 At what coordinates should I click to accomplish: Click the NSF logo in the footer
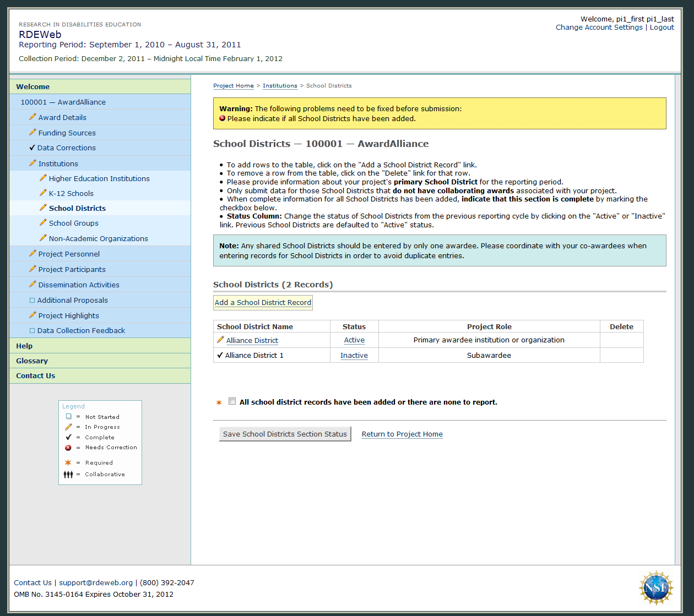point(655,588)
